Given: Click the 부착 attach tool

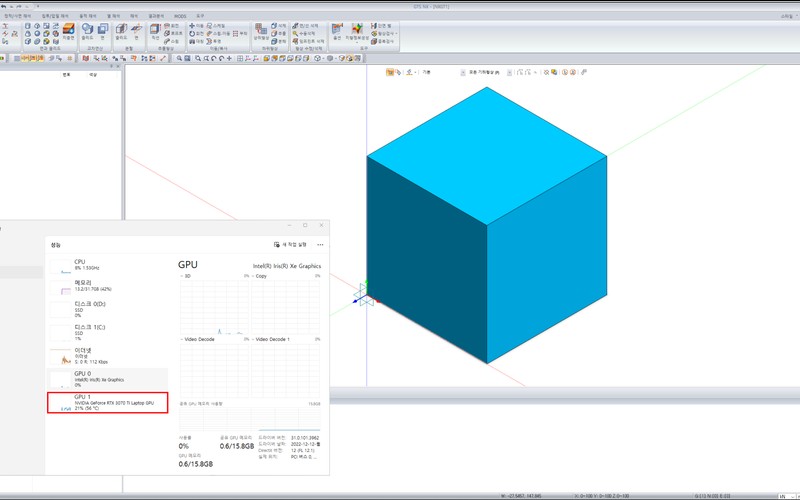Looking at the screenshot, I should point(240,33).
